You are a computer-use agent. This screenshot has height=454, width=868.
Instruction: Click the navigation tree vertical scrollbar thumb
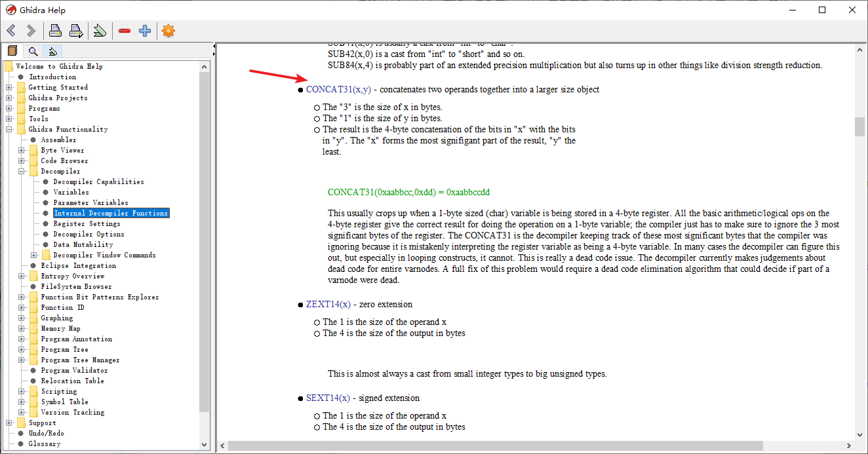(x=204, y=242)
